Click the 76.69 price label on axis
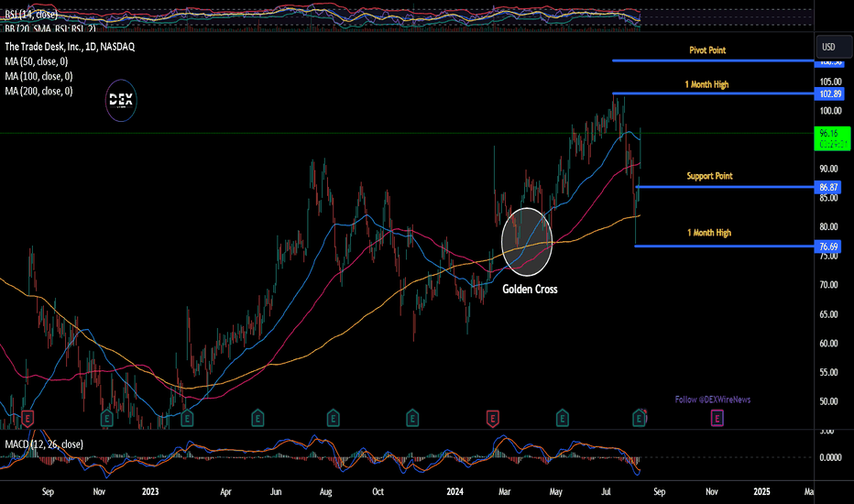 pos(827,247)
